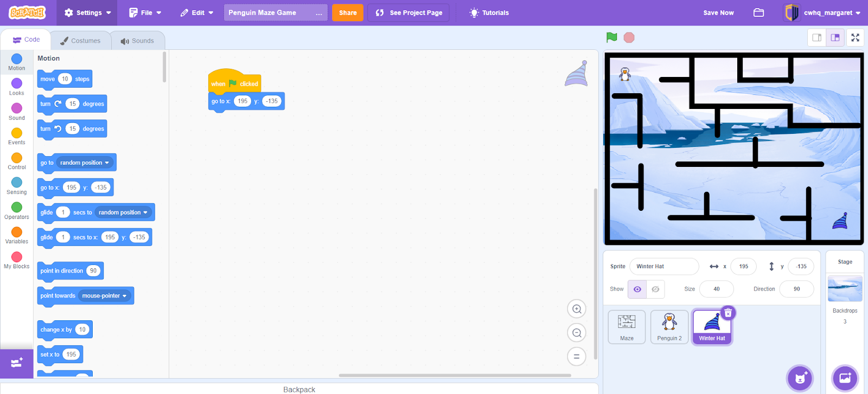Screen dimensions: 868x394
Task: Click the project title field
Action: tap(276, 12)
